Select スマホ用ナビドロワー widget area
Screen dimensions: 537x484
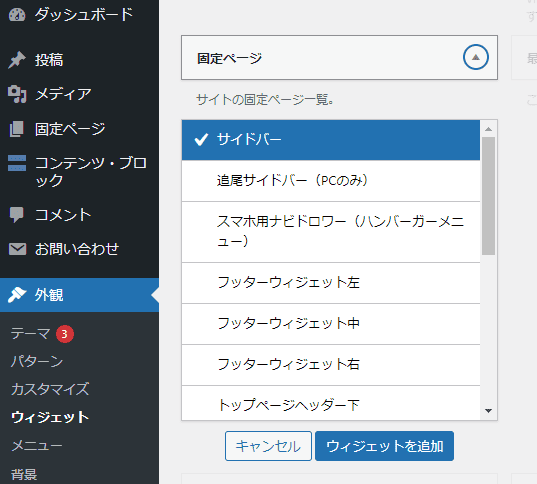(331, 232)
